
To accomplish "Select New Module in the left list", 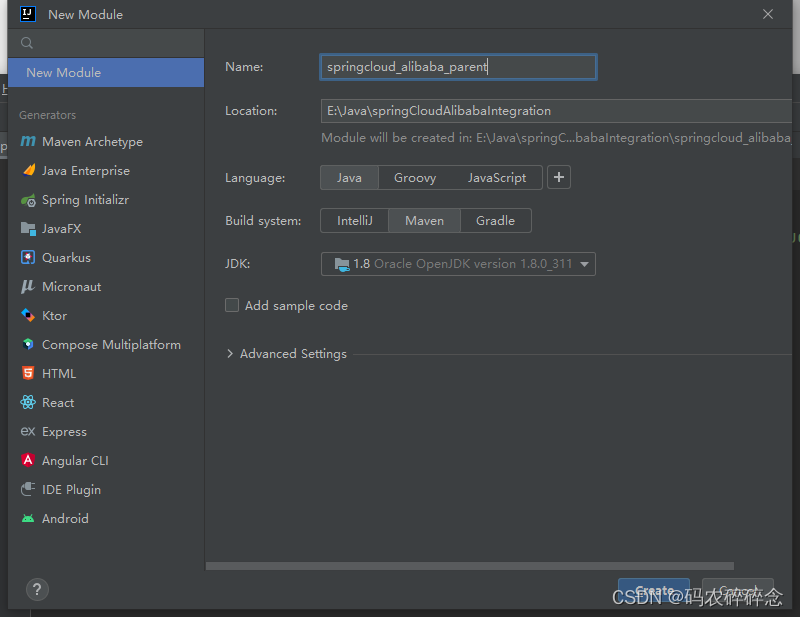I will 106,72.
